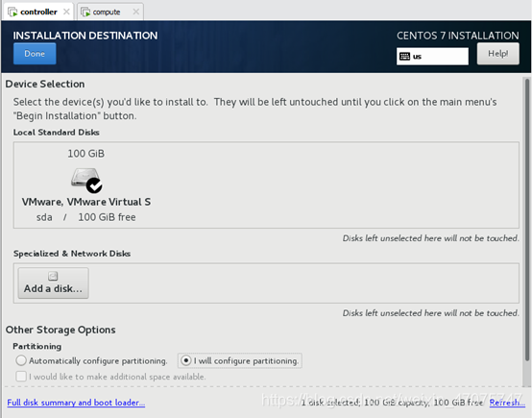Screen dimensions: 532x418
Task: Click the vertical scrollbar on the right
Action: pyautogui.click(x=527, y=220)
